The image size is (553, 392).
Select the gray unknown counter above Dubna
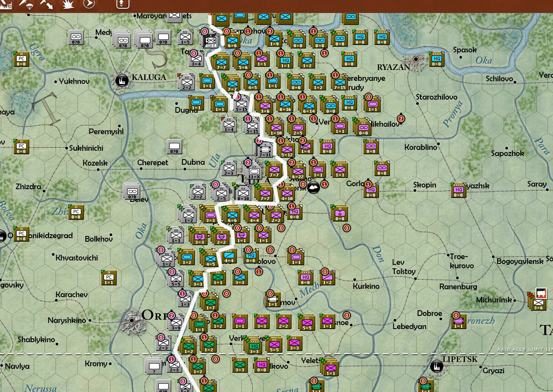(x=174, y=146)
